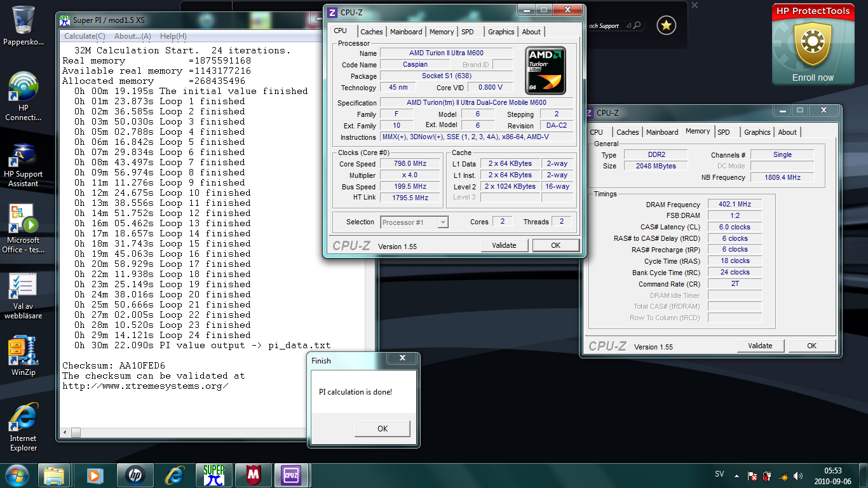Close the Finish dialog with X

[x=402, y=359]
